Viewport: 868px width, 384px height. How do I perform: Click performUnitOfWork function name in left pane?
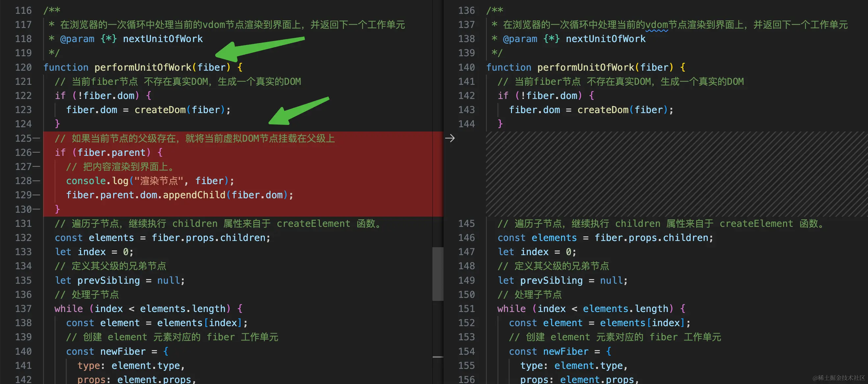[142, 67]
